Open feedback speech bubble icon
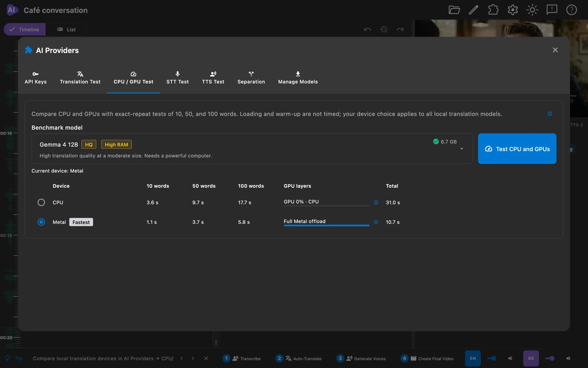This screenshot has width=588, height=368. (x=552, y=10)
